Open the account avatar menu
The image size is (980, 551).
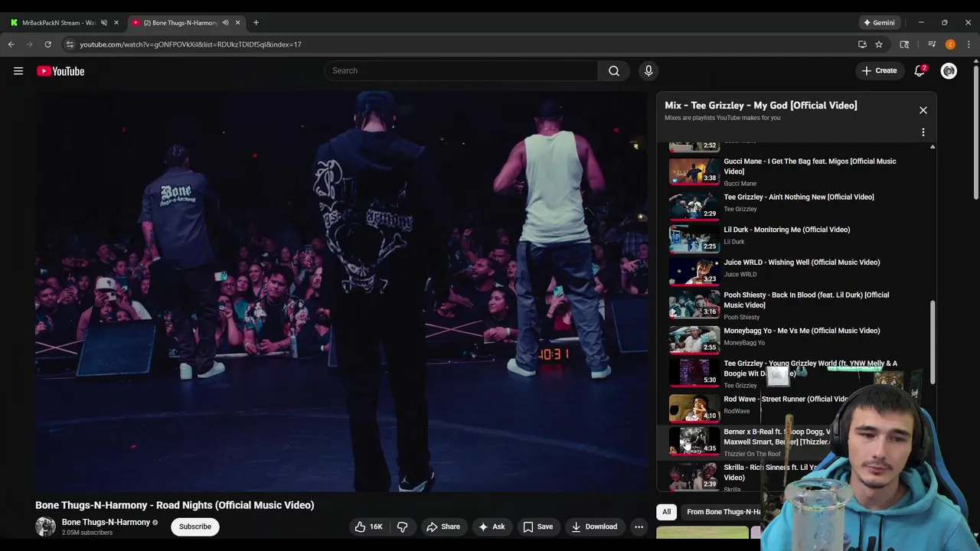tap(949, 71)
